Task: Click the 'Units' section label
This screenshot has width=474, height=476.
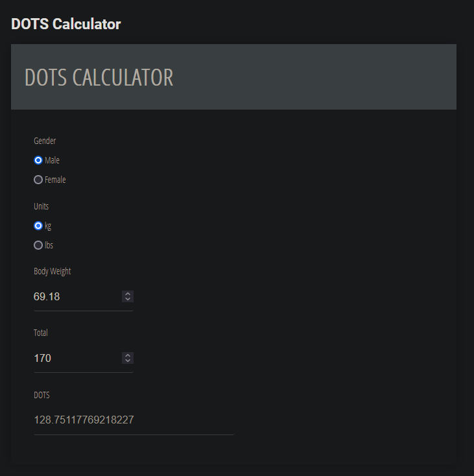Action: pyautogui.click(x=41, y=206)
